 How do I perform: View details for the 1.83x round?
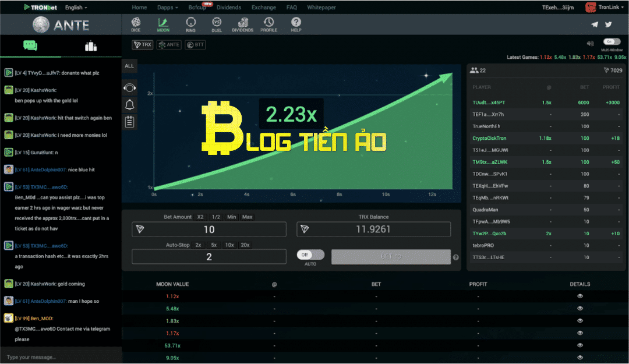coord(580,321)
